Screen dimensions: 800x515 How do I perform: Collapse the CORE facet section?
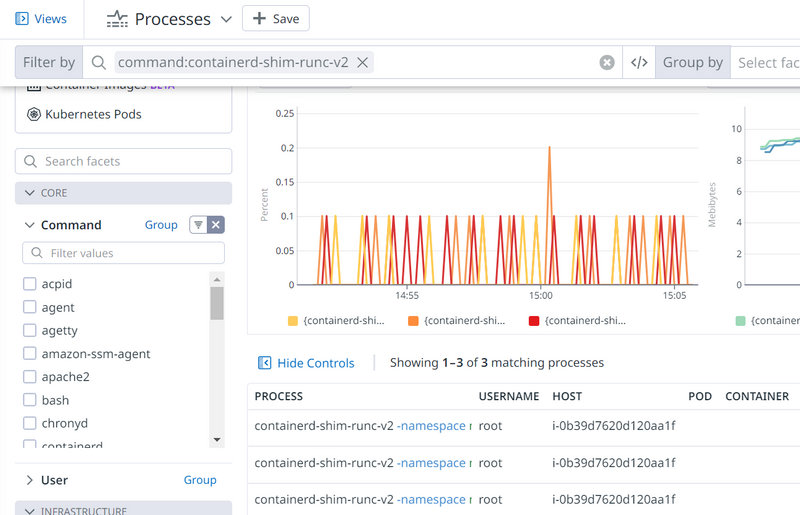pyautogui.click(x=123, y=193)
